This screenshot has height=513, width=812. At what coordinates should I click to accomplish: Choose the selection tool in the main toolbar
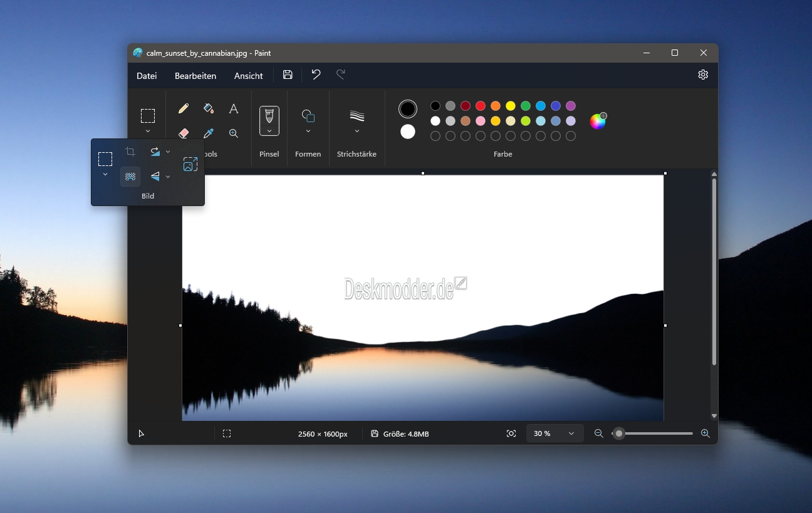[148, 116]
